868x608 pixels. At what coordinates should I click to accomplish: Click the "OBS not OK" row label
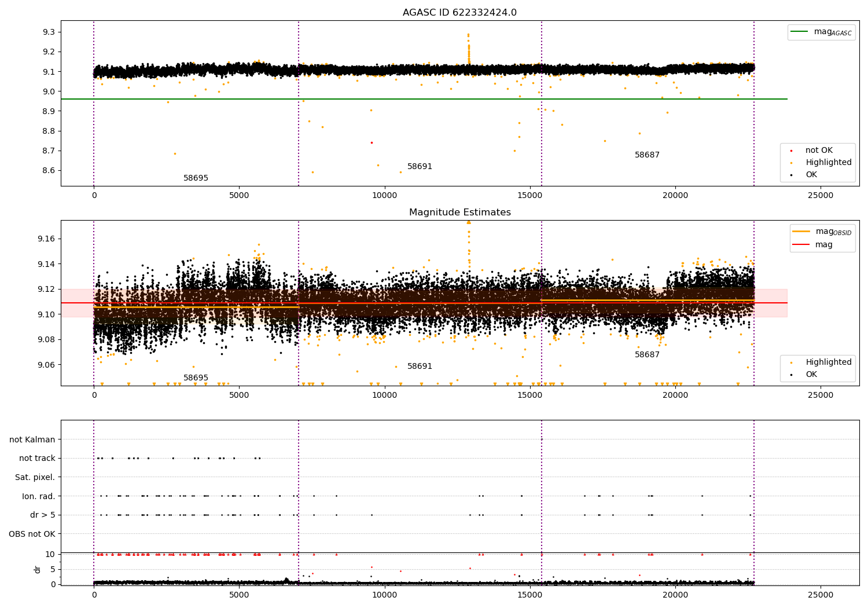[x=32, y=534]
